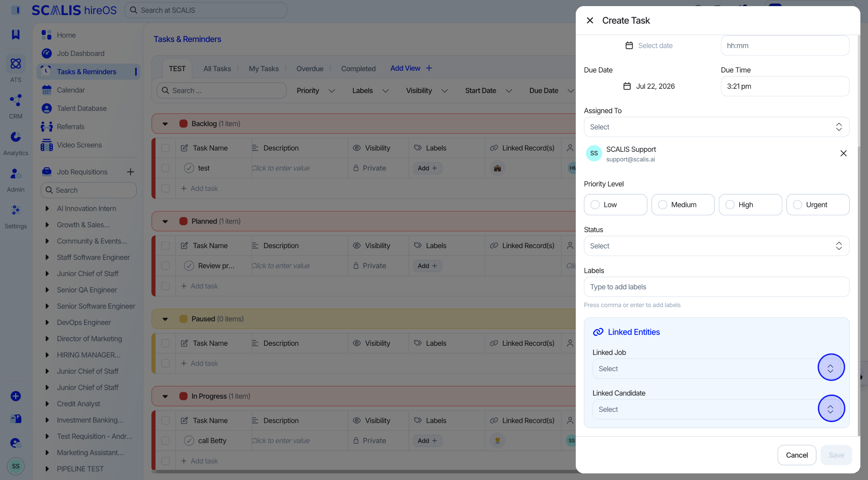Click the Calendar sidebar icon
The height and width of the screenshot is (480, 868).
[46, 90]
